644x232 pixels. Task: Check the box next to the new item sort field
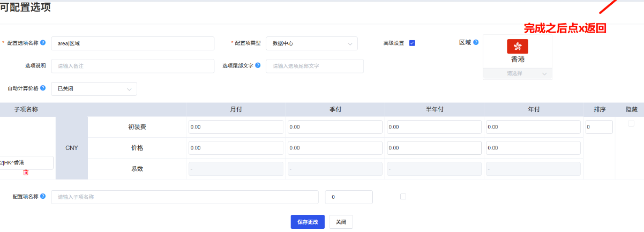[403, 197]
